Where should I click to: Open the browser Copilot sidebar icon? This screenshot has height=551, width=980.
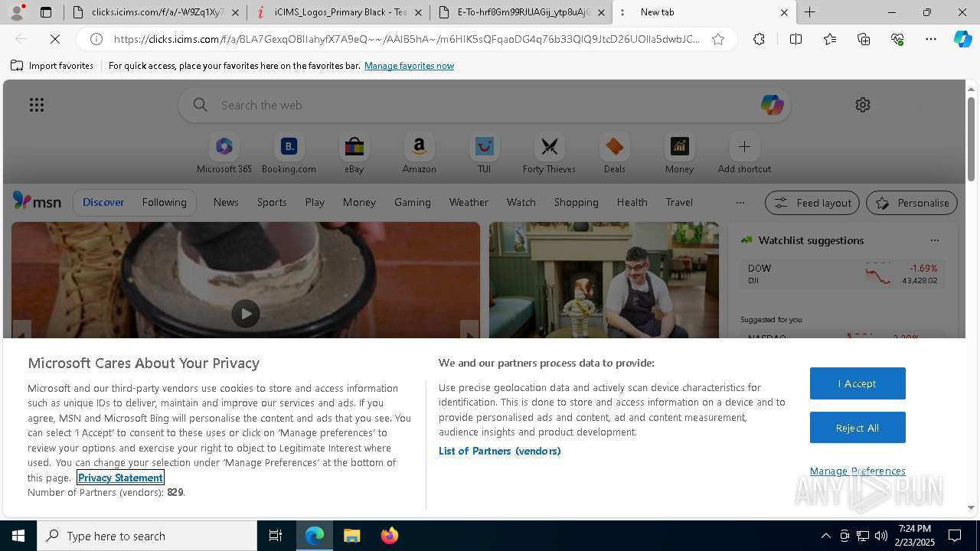(x=962, y=39)
